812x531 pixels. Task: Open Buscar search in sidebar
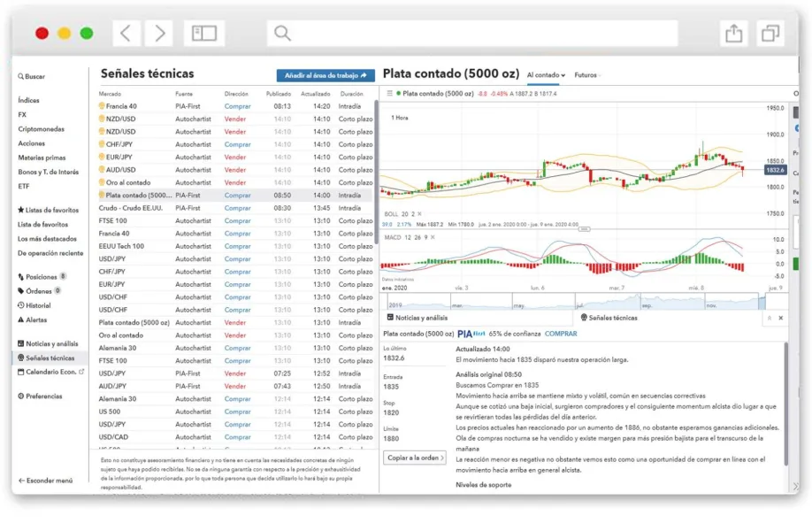pos(32,76)
